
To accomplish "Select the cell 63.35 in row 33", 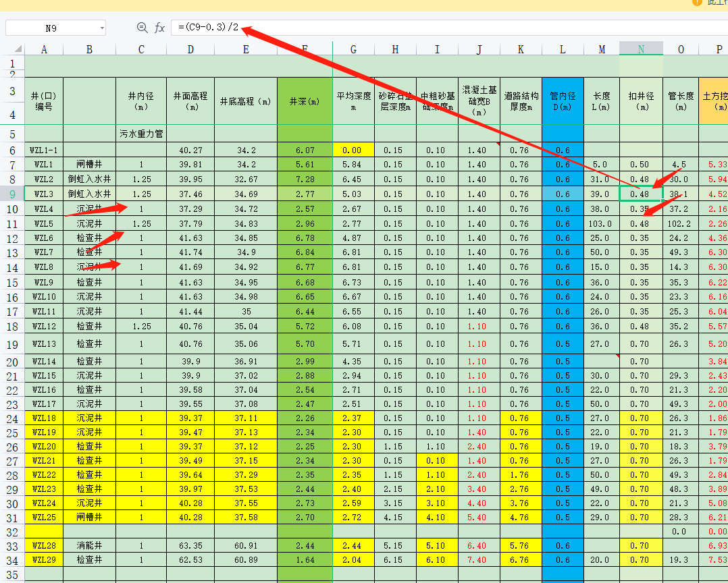I will pyautogui.click(x=190, y=546).
